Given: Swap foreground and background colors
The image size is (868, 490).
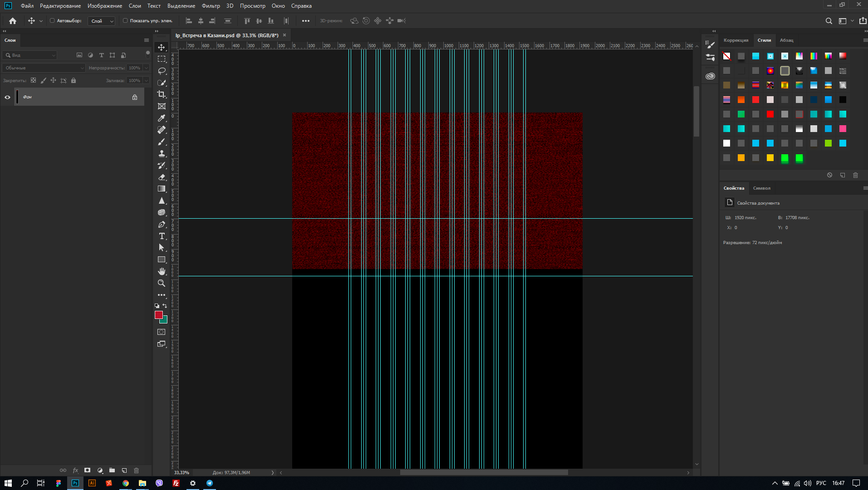Looking at the screenshot, I should tap(165, 306).
